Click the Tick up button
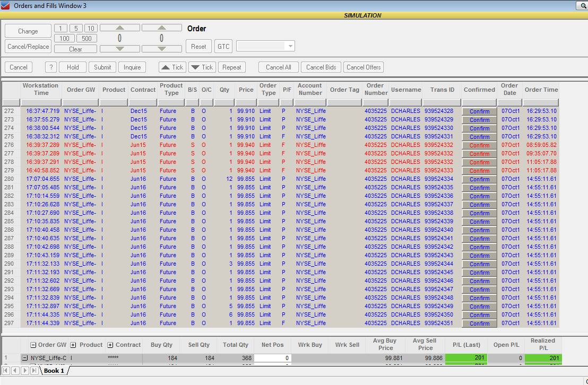Image resolution: width=588 pixels, height=385 pixels. tap(172, 67)
